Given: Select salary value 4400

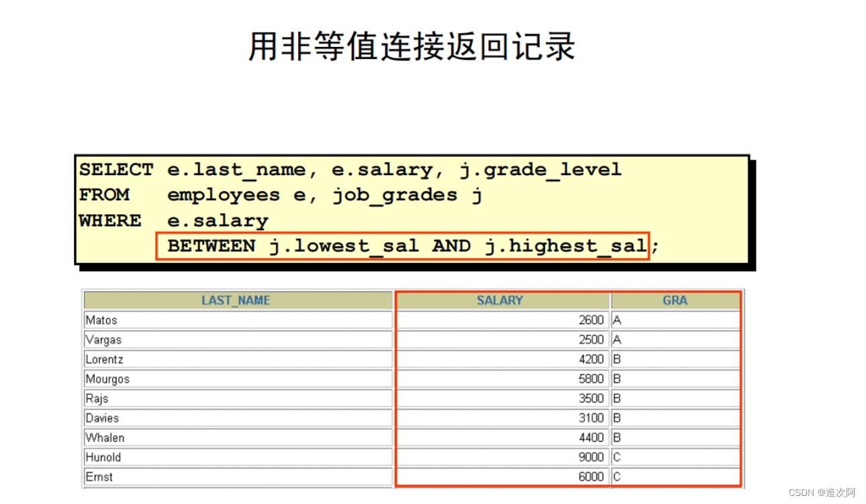Looking at the screenshot, I should click(x=591, y=438).
